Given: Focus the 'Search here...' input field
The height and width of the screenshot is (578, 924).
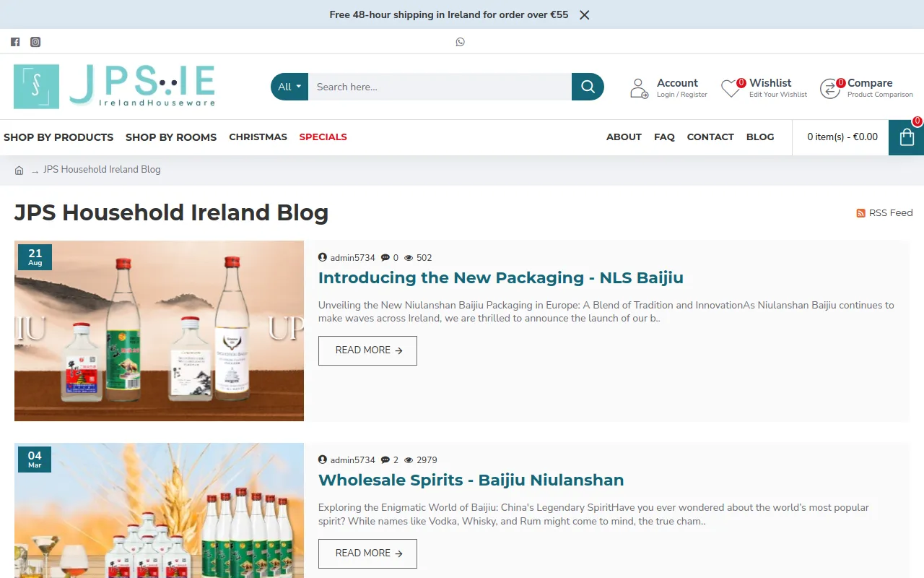Looking at the screenshot, I should 440,87.
